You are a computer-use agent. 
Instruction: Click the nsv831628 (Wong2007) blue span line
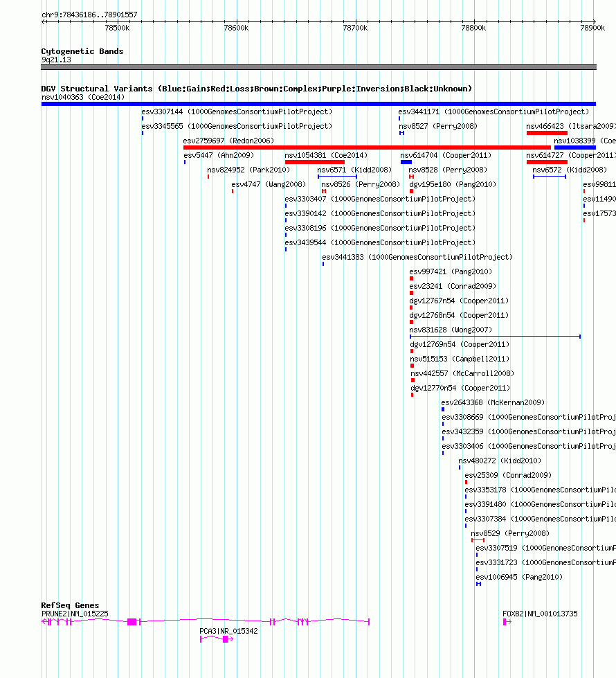(495, 337)
